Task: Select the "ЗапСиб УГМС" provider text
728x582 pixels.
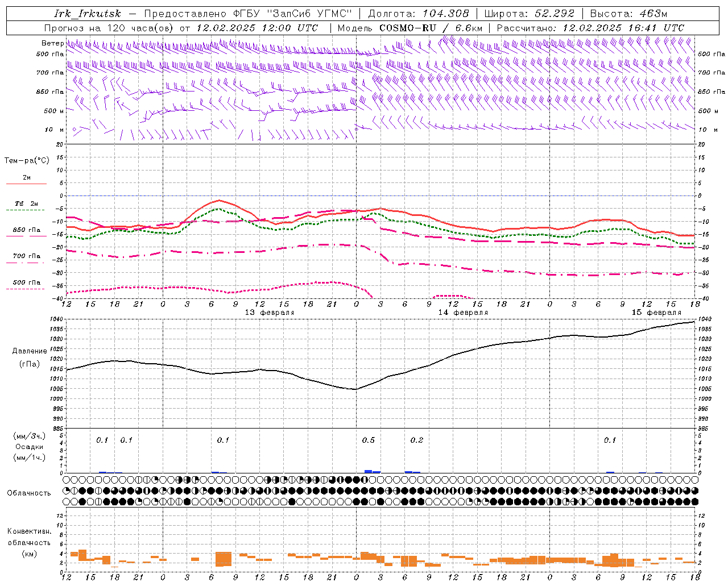Action: point(310,14)
